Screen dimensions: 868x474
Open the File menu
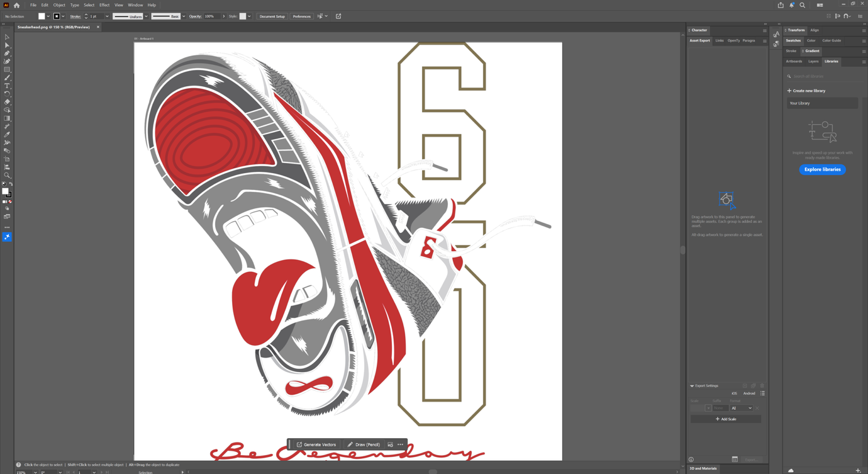(33, 5)
